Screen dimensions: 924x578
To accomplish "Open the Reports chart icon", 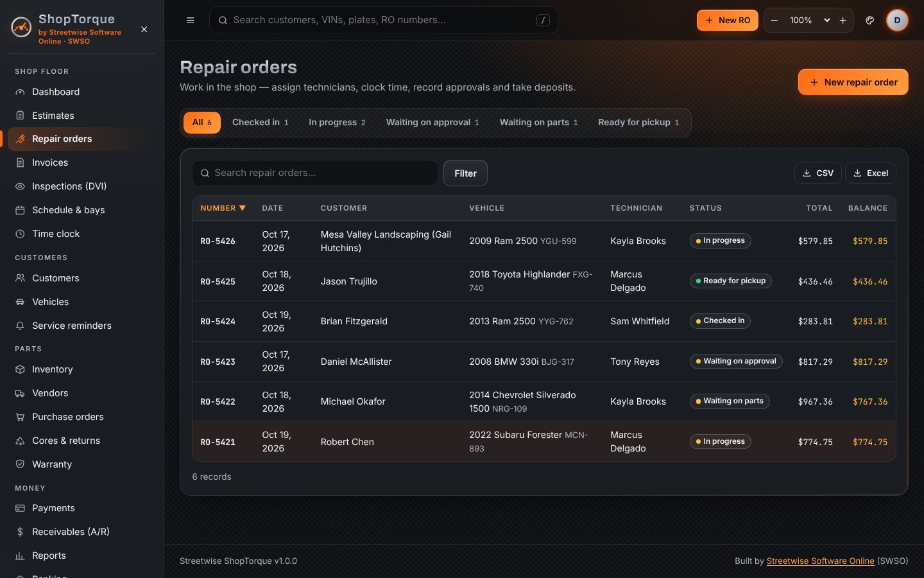I will point(20,556).
